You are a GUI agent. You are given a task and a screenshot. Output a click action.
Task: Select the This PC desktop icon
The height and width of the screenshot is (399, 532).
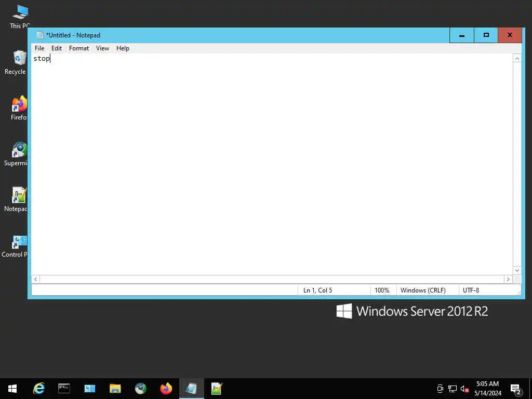[x=20, y=17]
